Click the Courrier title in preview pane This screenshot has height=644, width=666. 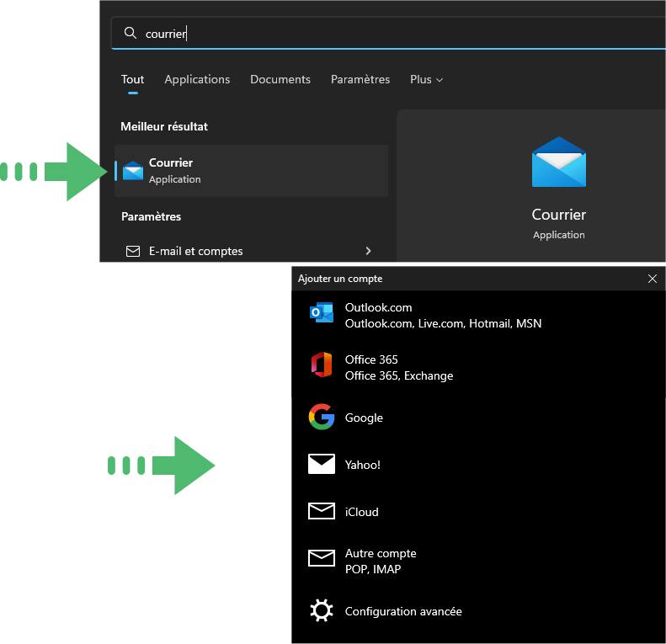[559, 215]
